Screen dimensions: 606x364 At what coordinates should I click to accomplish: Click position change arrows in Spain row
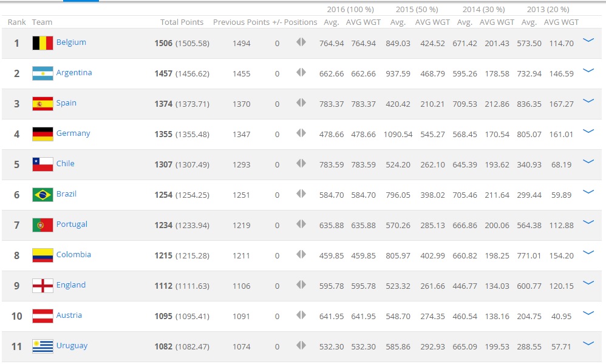301,103
